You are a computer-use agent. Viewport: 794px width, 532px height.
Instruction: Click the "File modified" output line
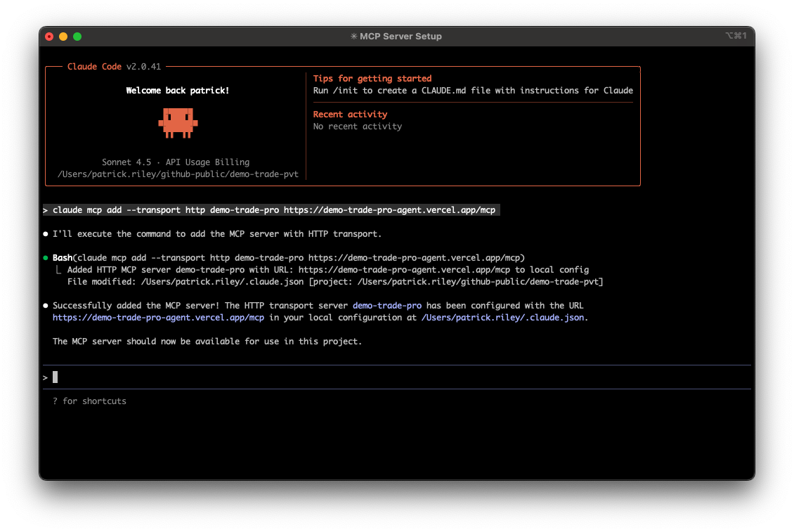coord(334,282)
